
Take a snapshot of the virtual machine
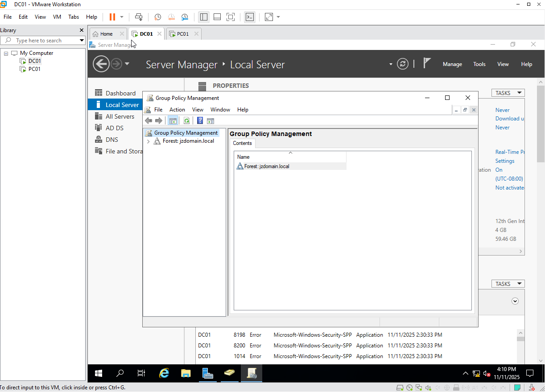pos(157,17)
